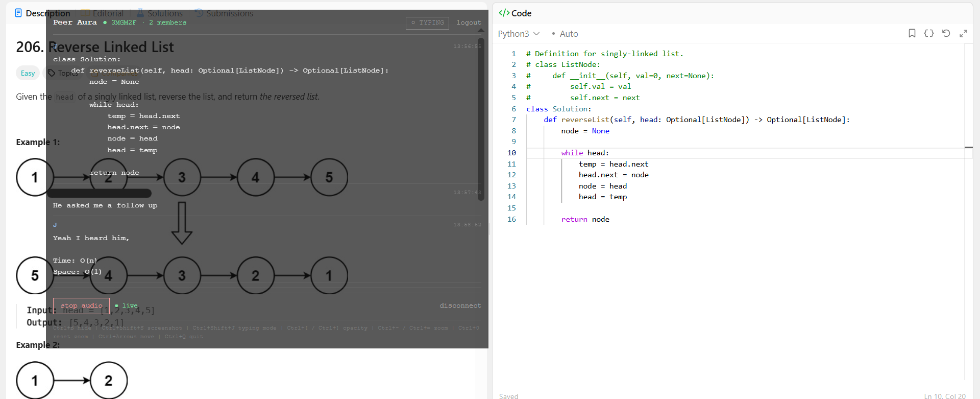This screenshot has height=399, width=980.
Task: Click timestamp 13:58:52 in overlay
Action: pyautogui.click(x=467, y=225)
